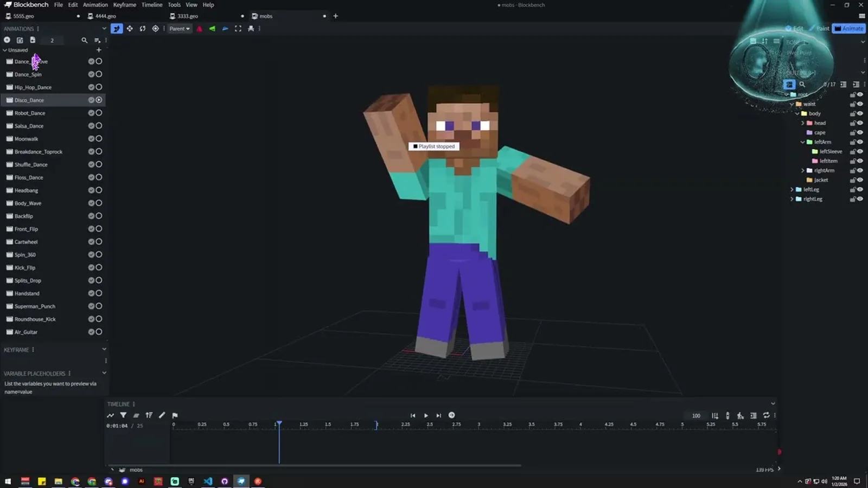Open Windows Start menu
Screen dimensions: 868x488
(8, 481)
